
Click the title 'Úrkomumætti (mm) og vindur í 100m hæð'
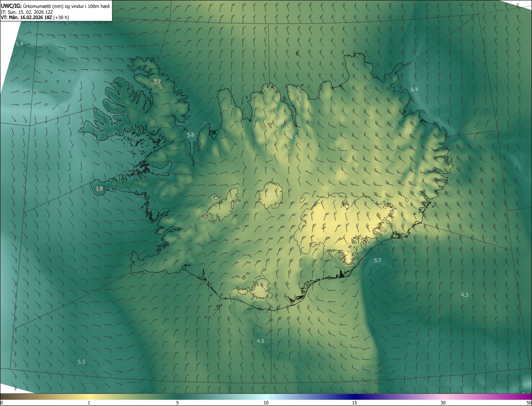[x=66, y=5]
